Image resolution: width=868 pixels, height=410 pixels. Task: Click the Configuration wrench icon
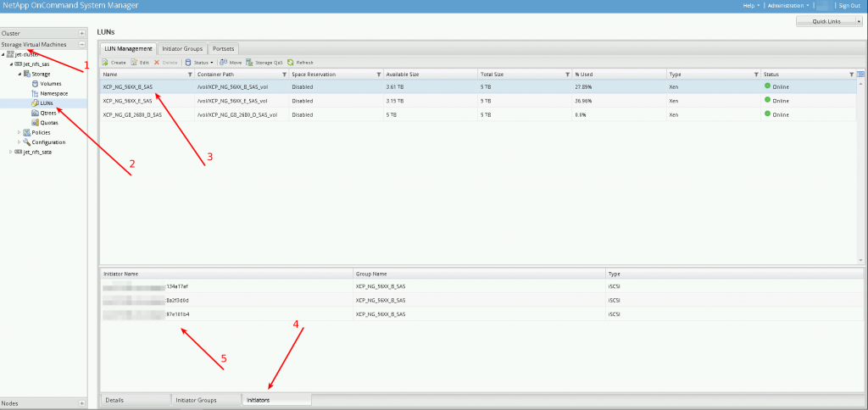pos(26,142)
